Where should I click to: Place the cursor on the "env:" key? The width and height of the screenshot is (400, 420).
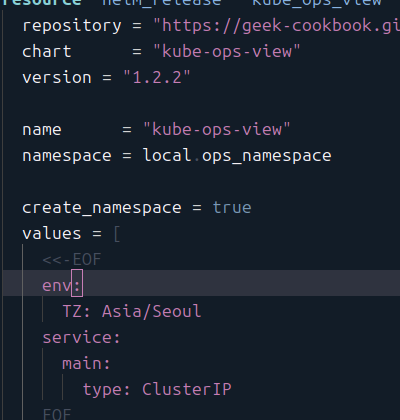[62, 286]
